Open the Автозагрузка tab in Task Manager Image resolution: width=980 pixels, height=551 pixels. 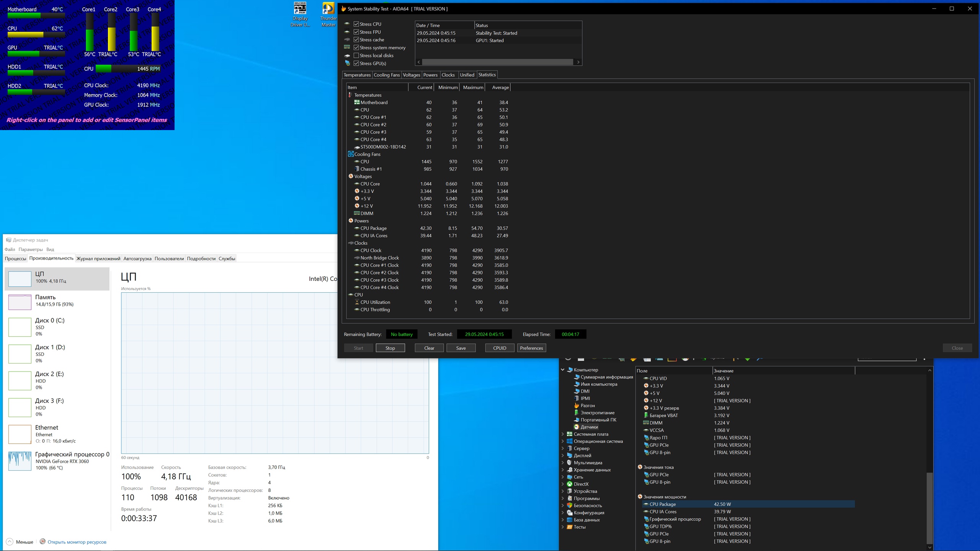137,259
